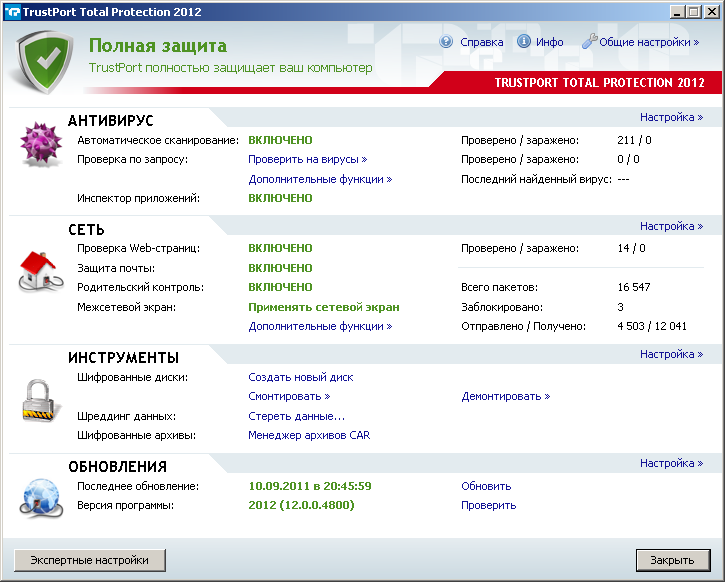Open Справка help link
Screen dimensions: 725x582
481,42
